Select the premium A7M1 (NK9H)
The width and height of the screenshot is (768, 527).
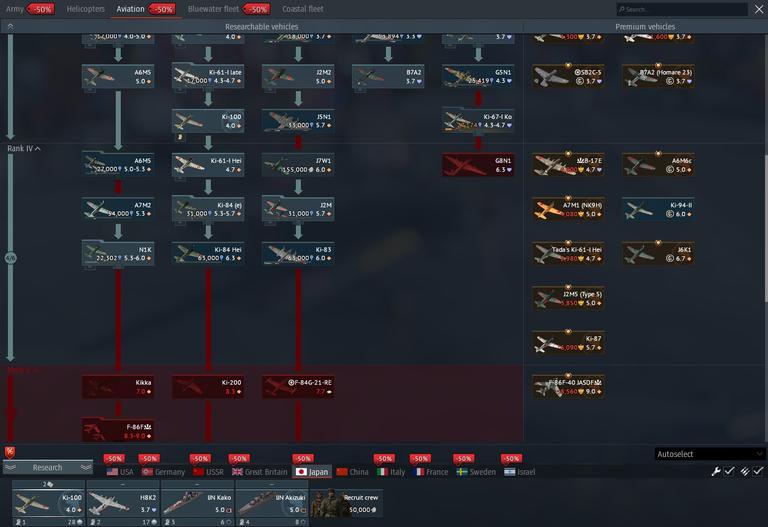pyautogui.click(x=568, y=210)
